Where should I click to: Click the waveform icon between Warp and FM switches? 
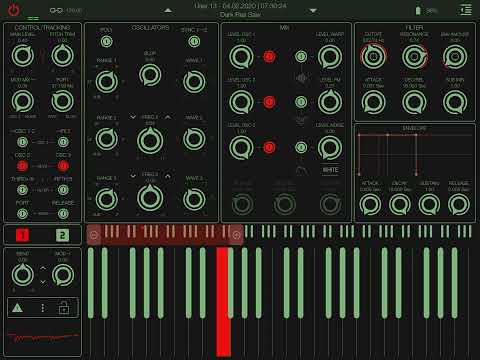[x=301, y=78]
